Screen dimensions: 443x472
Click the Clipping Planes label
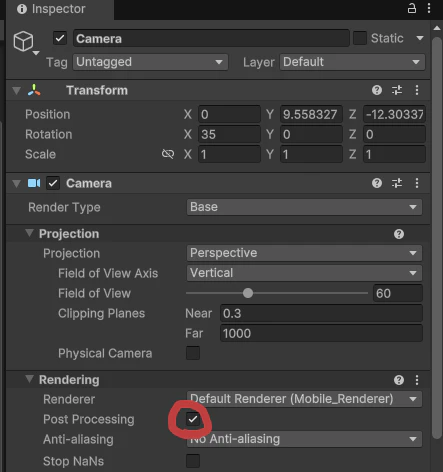coord(101,313)
